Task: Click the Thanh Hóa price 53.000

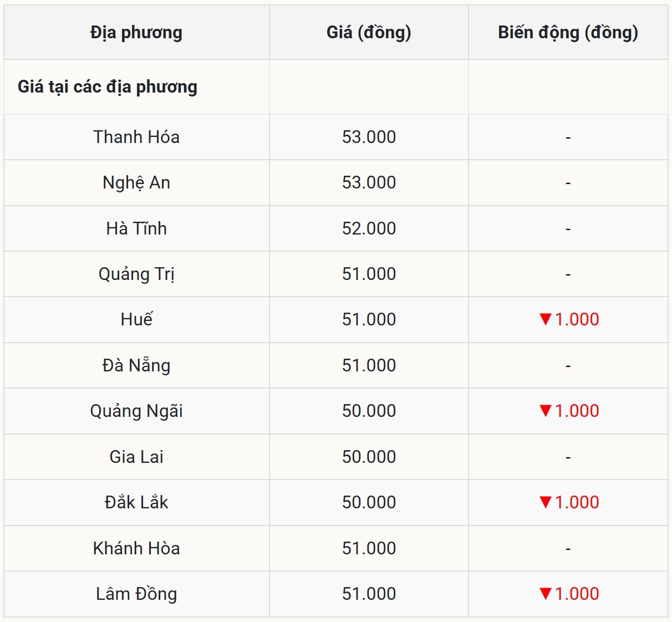Action: tap(369, 137)
